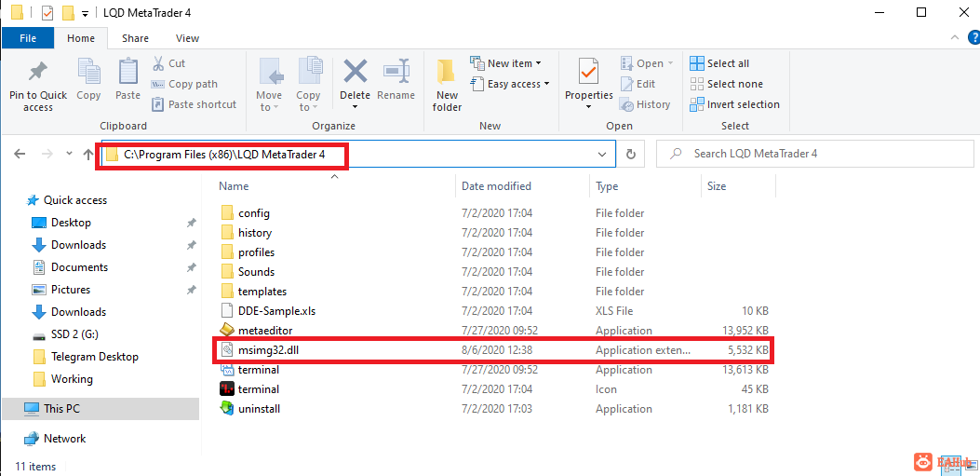Switch to the View ribbon tab
Image resolution: width=980 pixels, height=476 pixels.
click(x=187, y=38)
